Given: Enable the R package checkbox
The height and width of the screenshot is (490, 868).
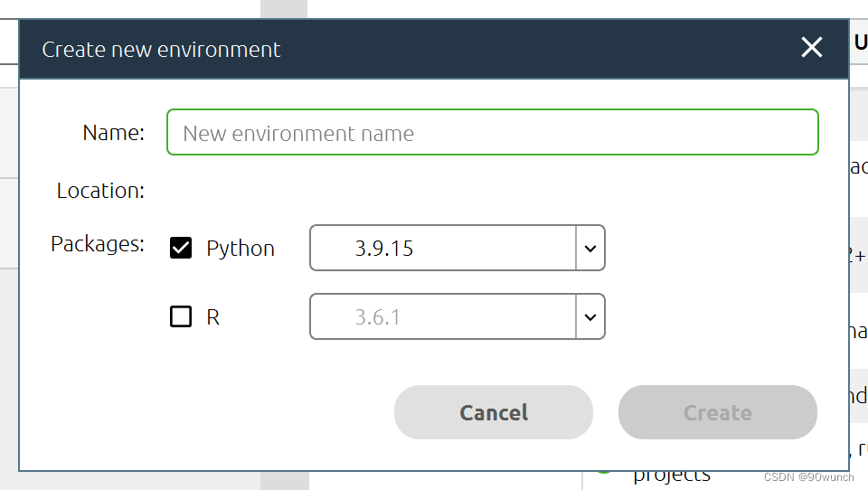Looking at the screenshot, I should (181, 316).
